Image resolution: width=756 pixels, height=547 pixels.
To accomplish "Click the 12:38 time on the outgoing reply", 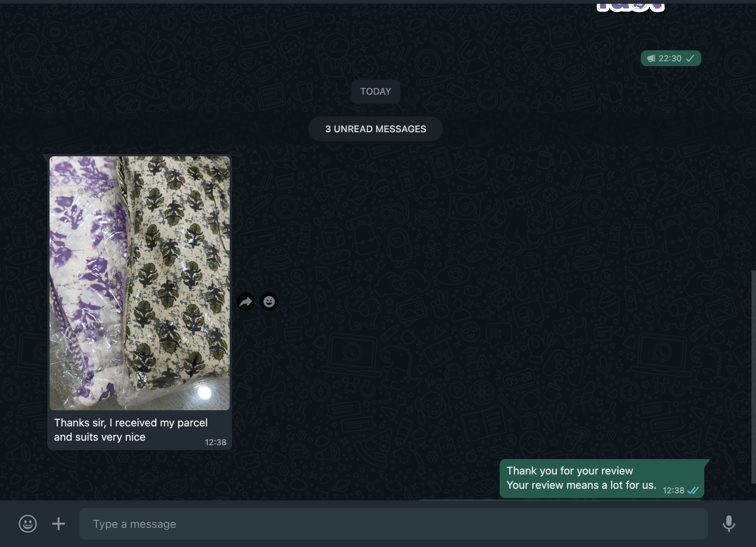I will click(673, 490).
